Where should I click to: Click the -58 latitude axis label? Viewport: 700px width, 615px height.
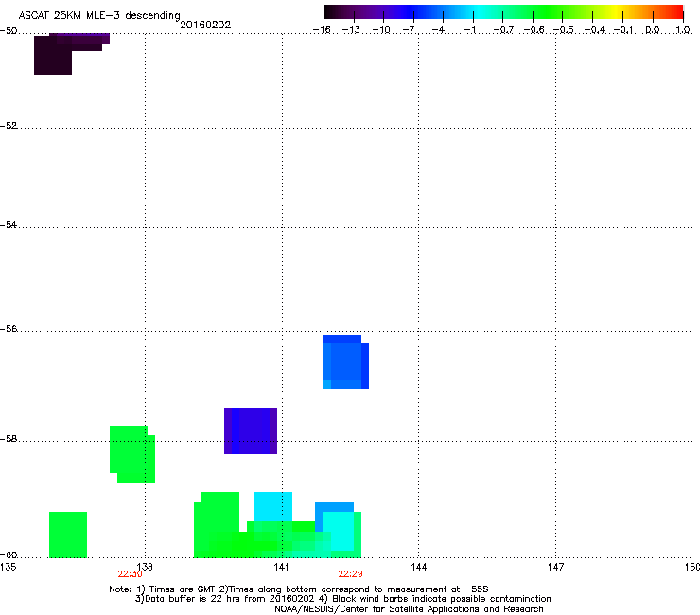(9, 439)
